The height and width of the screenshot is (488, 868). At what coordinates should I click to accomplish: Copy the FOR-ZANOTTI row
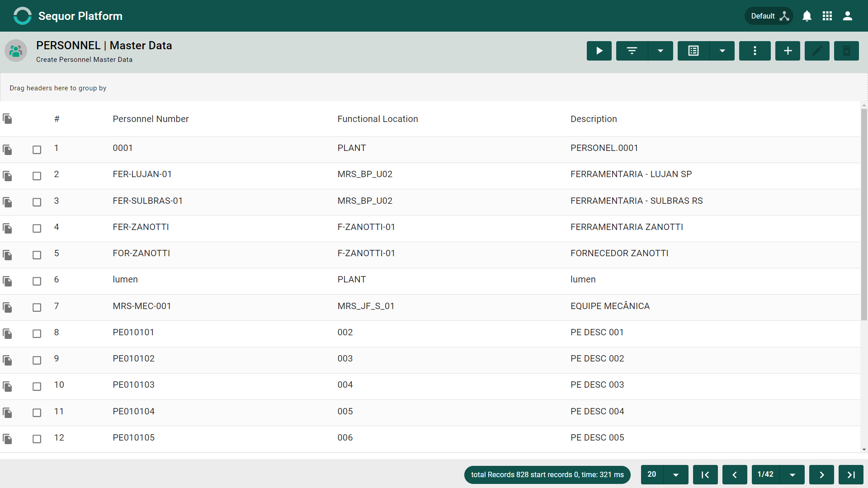(x=8, y=255)
